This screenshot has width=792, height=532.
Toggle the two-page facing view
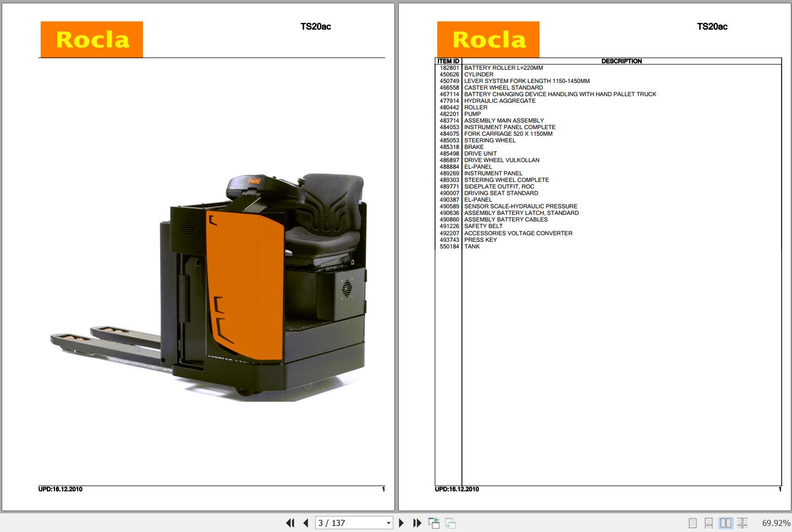coord(726,523)
